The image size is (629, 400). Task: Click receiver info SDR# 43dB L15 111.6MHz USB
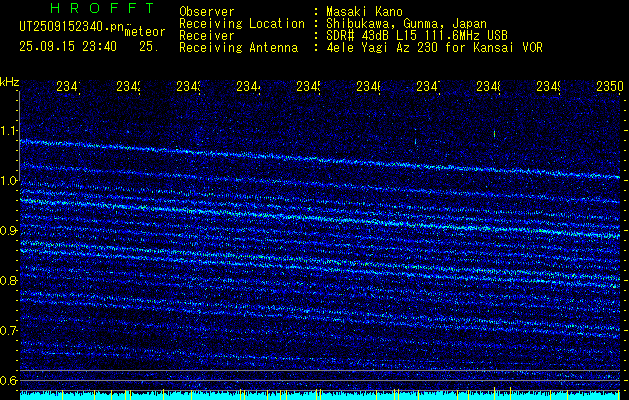[417, 36]
